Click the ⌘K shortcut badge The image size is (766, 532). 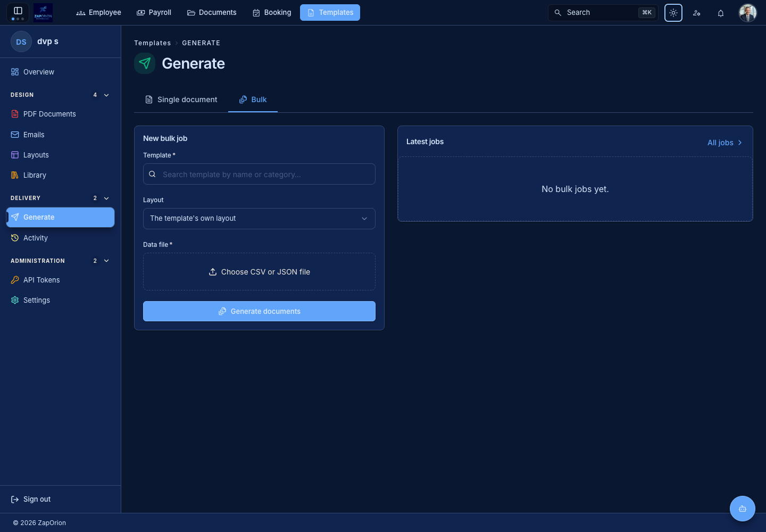(647, 13)
